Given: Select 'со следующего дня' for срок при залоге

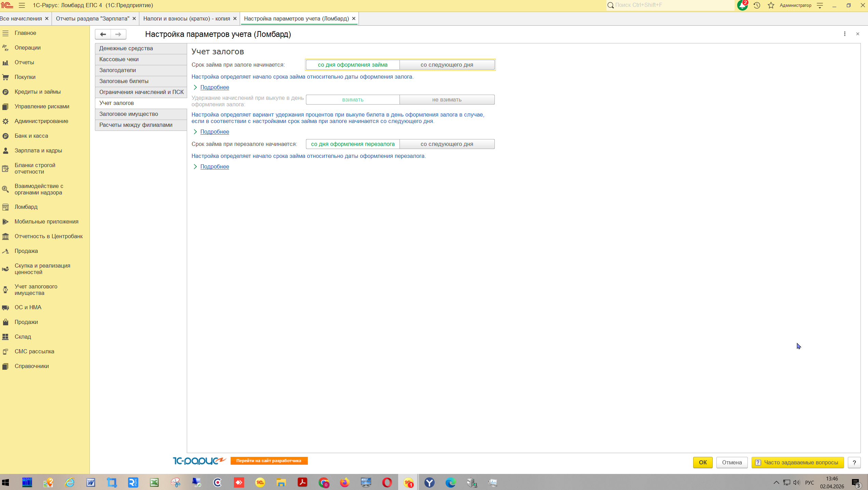Looking at the screenshot, I should click(x=447, y=65).
